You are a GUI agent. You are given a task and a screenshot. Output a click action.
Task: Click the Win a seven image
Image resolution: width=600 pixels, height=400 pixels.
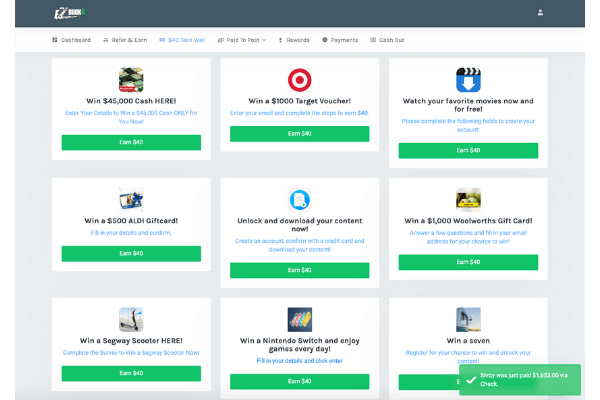[x=468, y=319]
